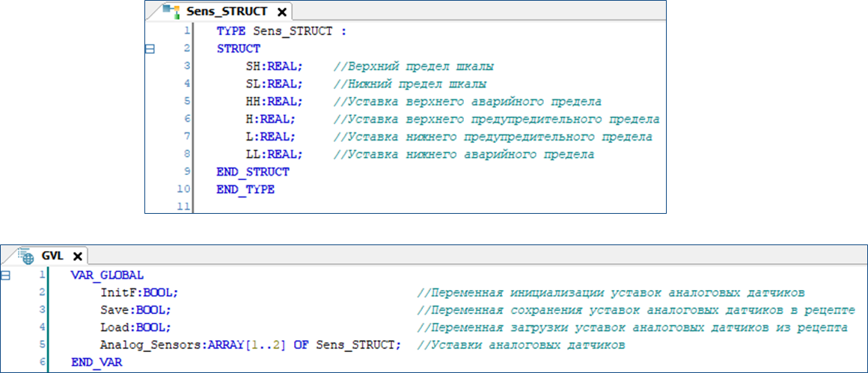Click the LL:REAL field declaration

(x=274, y=154)
